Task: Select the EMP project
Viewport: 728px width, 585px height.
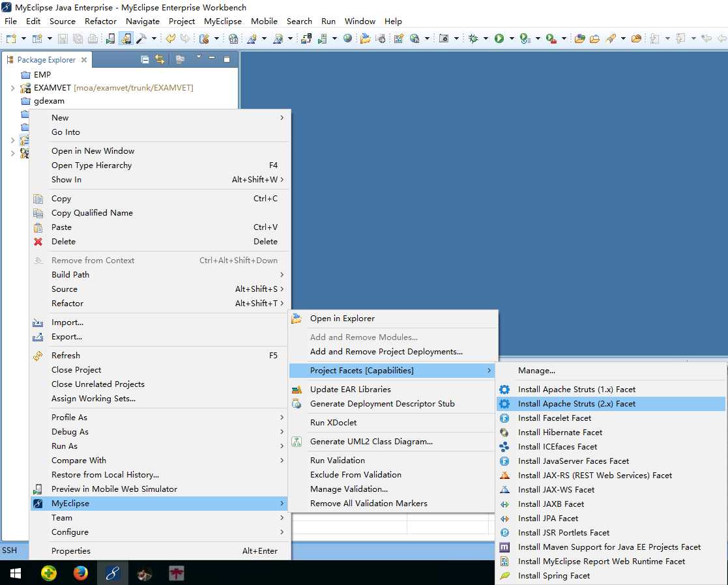Action: (42, 74)
